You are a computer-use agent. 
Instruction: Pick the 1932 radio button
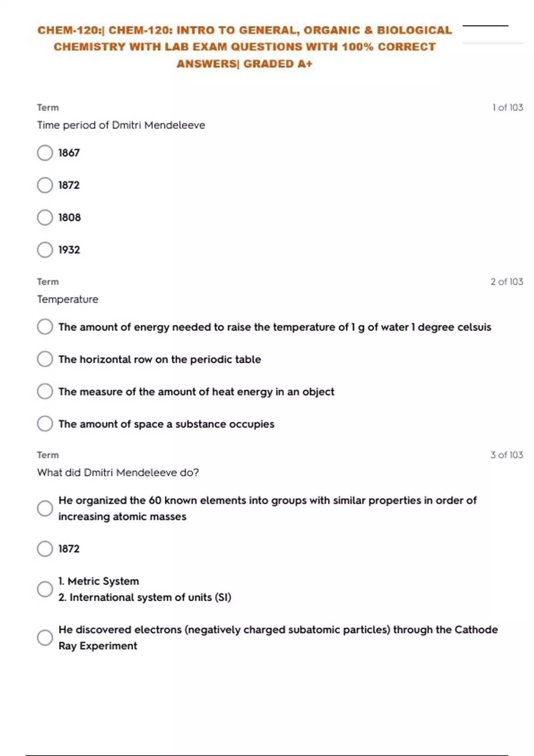click(45, 250)
